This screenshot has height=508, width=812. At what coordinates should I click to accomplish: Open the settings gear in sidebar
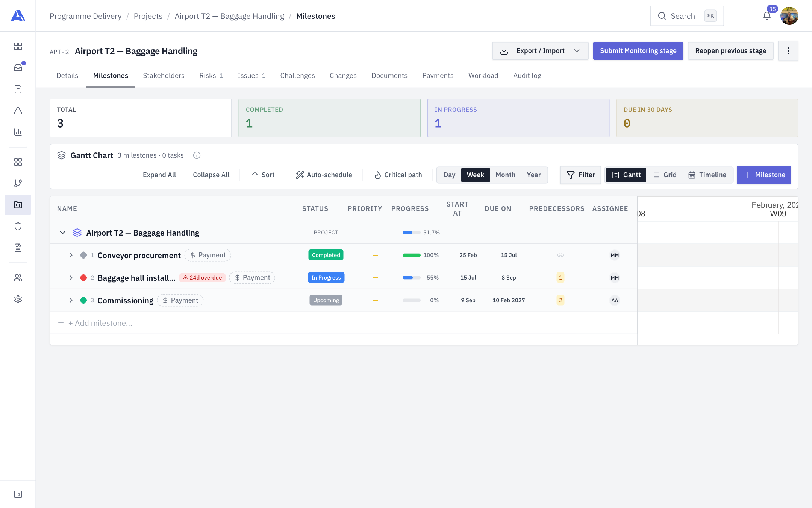(x=18, y=299)
